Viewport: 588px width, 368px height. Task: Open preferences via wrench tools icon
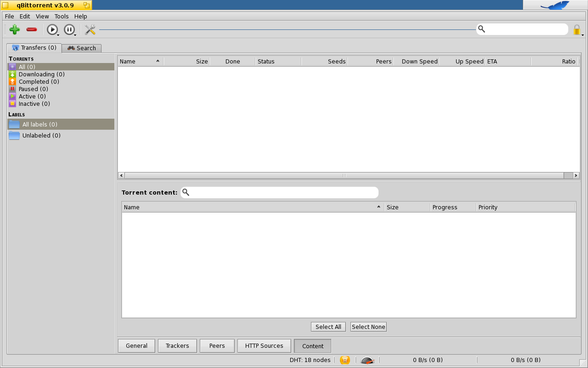(x=90, y=30)
